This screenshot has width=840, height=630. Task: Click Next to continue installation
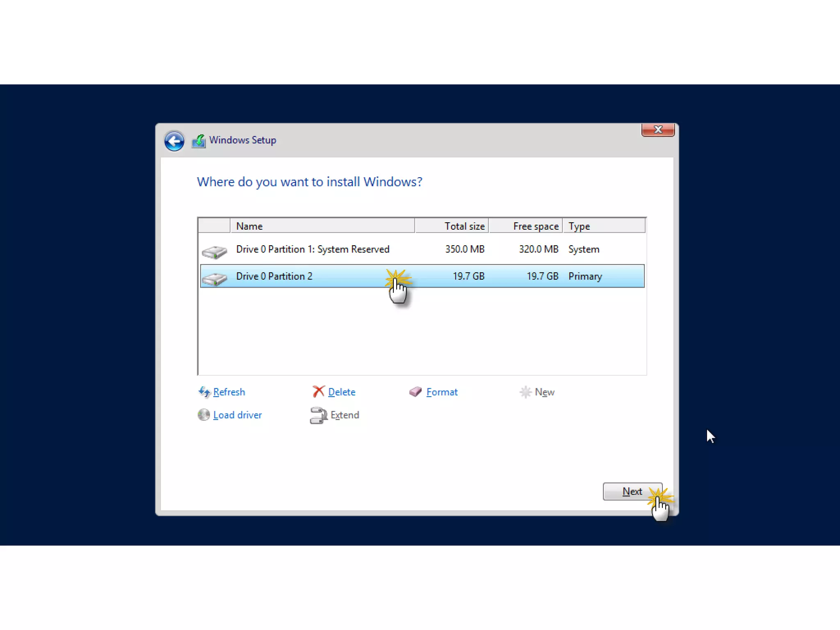tap(632, 491)
